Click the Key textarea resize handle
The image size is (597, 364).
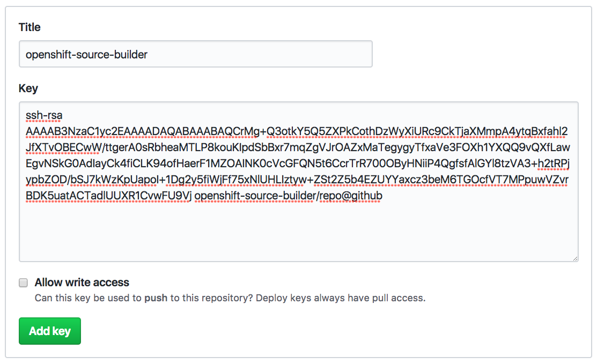575,258
